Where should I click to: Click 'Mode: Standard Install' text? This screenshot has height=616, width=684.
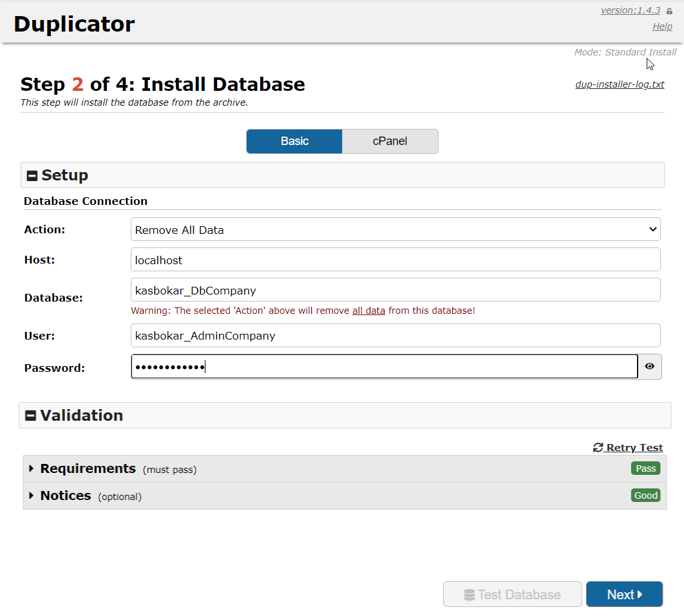625,52
